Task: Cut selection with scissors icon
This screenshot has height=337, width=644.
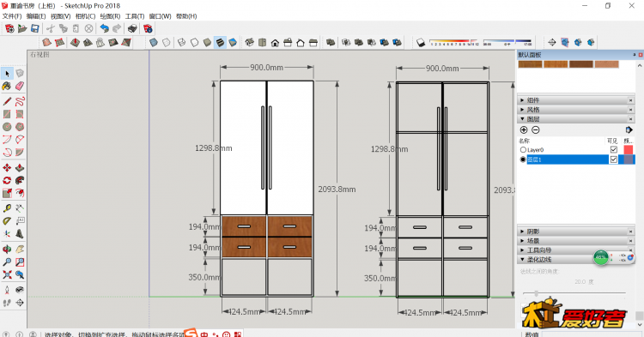Action: (x=50, y=28)
